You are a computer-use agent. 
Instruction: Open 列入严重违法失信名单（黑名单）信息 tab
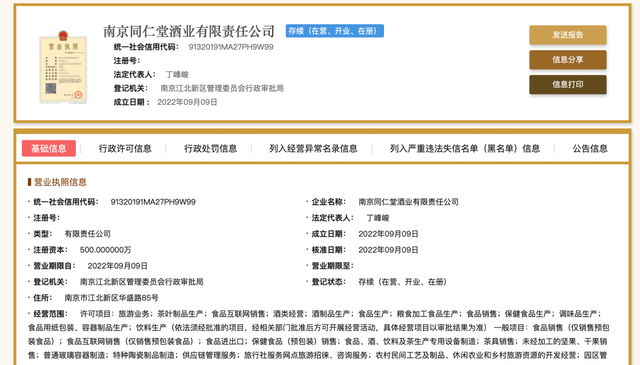464,149
